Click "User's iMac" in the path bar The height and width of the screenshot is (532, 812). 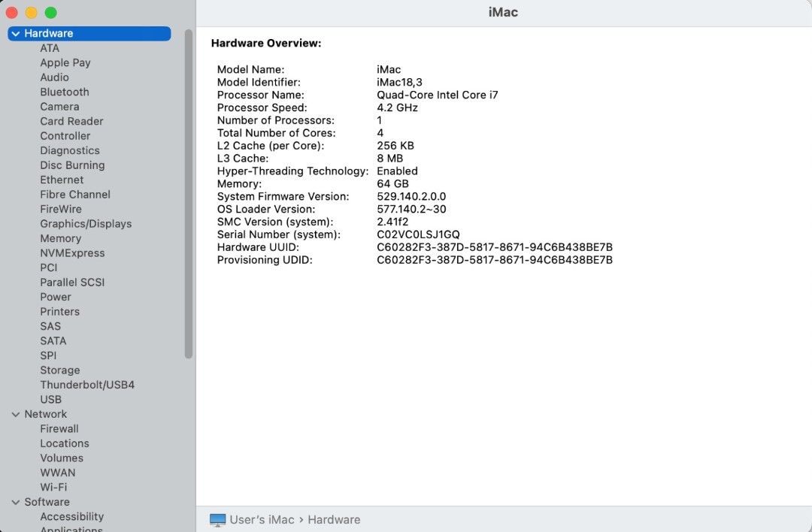tap(262, 519)
